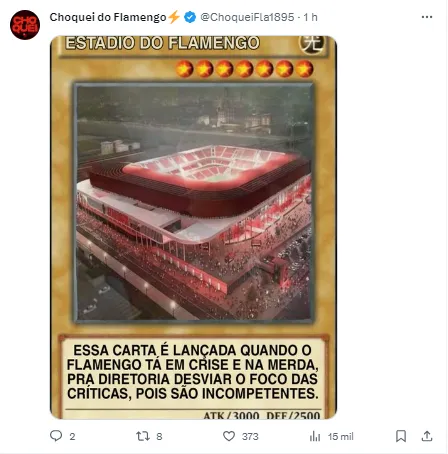Click the 2 replies count
Image resolution: width=448 pixels, height=454 pixels.
pos(72,436)
